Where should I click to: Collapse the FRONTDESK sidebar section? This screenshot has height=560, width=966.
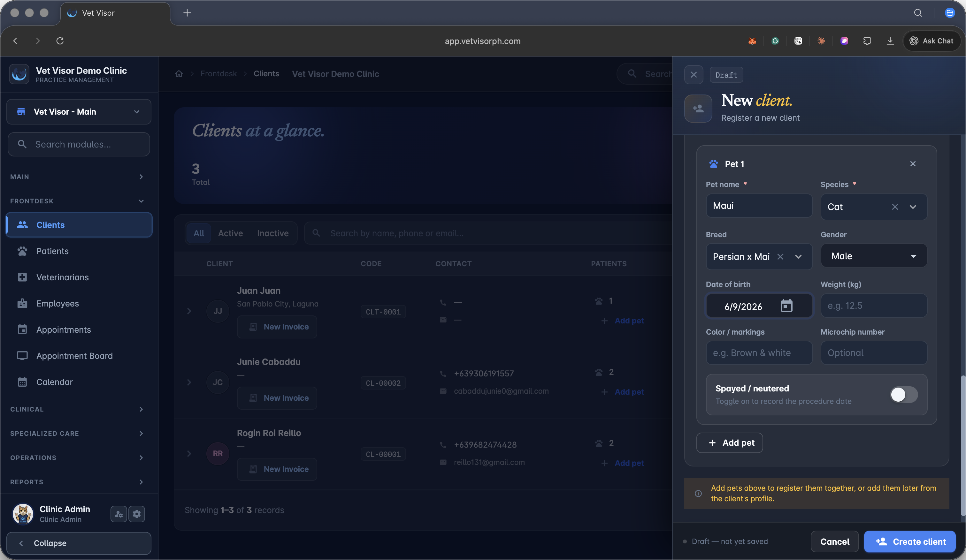coord(77,201)
